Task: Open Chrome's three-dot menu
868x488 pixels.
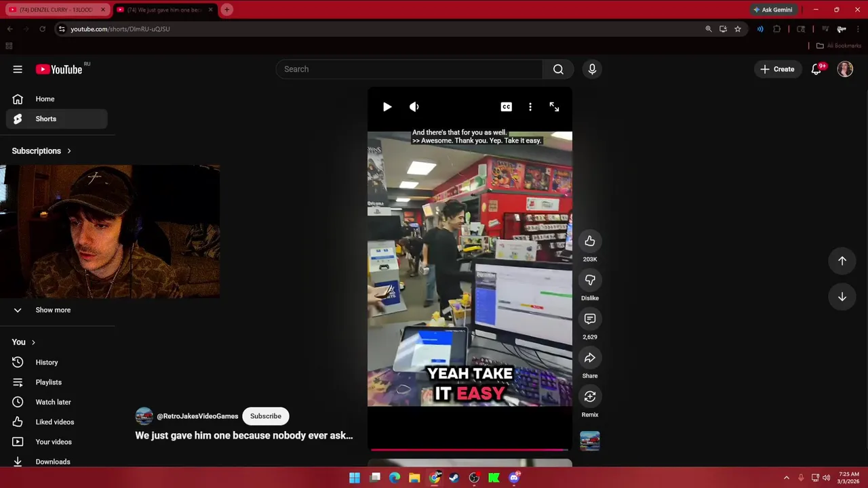Action: tap(858, 29)
